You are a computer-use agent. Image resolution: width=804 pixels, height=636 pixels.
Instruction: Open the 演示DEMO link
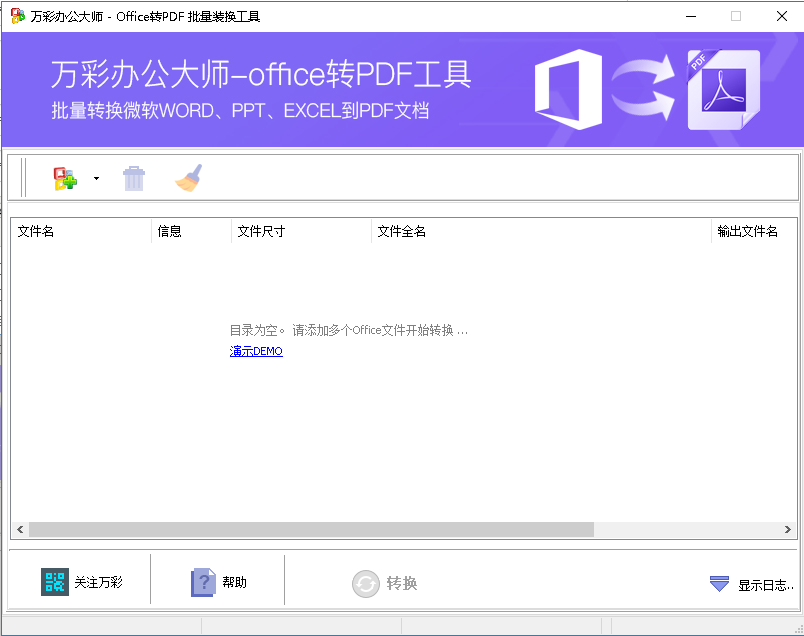(x=256, y=351)
